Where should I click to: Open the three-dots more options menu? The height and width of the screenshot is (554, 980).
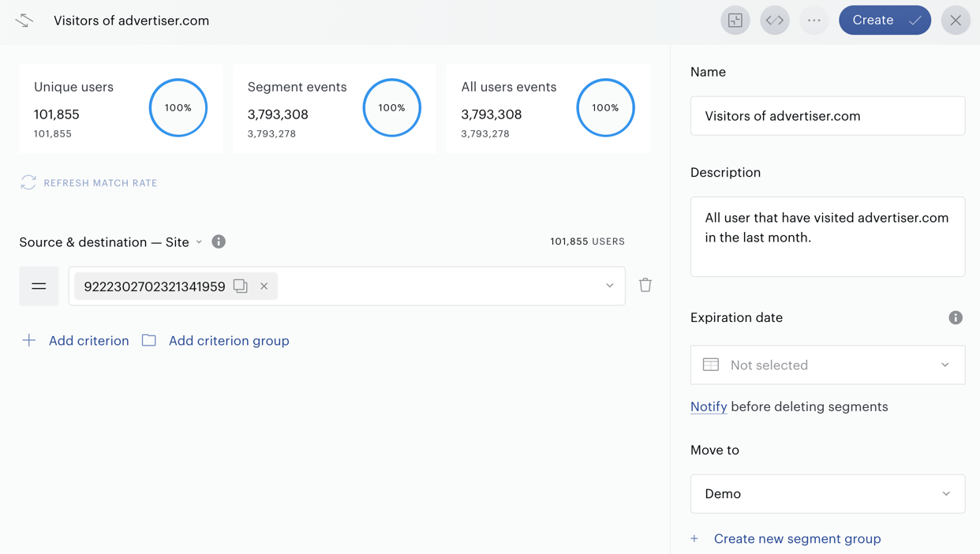coord(814,21)
